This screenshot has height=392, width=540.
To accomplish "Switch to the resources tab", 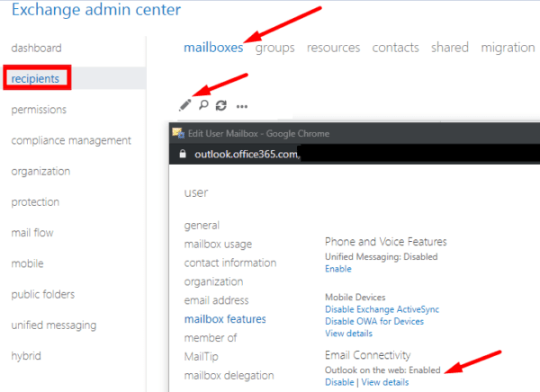I will pyautogui.click(x=333, y=48).
